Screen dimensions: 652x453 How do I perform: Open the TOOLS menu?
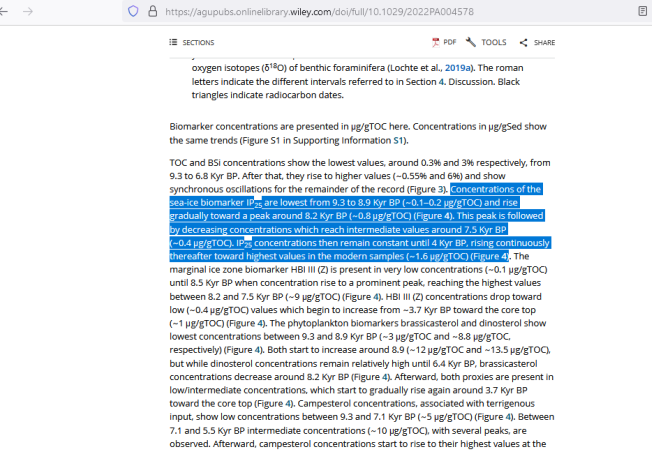coord(494,42)
